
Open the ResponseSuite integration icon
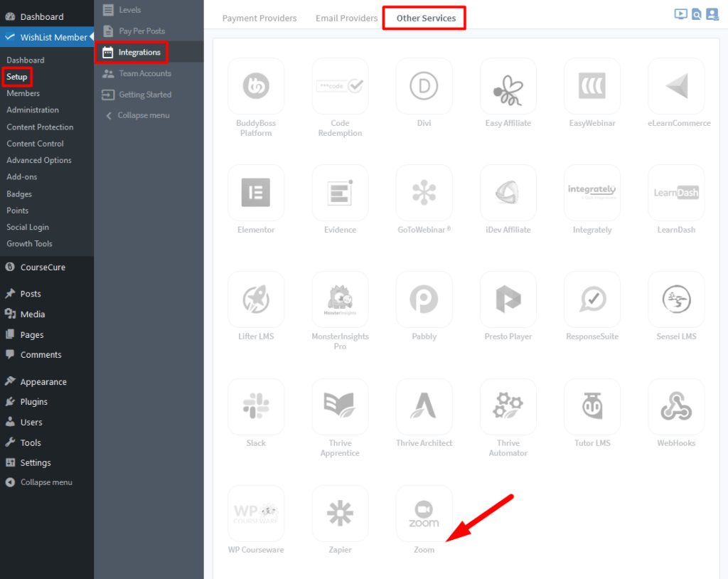(592, 299)
